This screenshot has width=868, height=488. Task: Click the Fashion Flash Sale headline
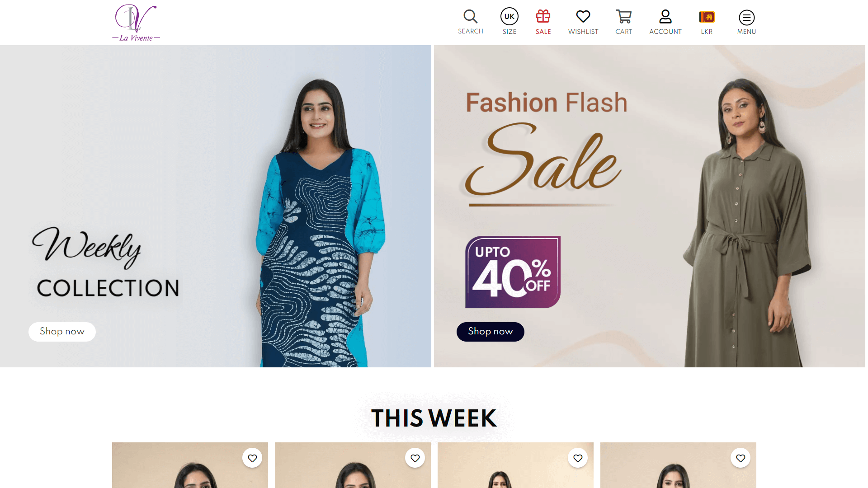tap(546, 103)
